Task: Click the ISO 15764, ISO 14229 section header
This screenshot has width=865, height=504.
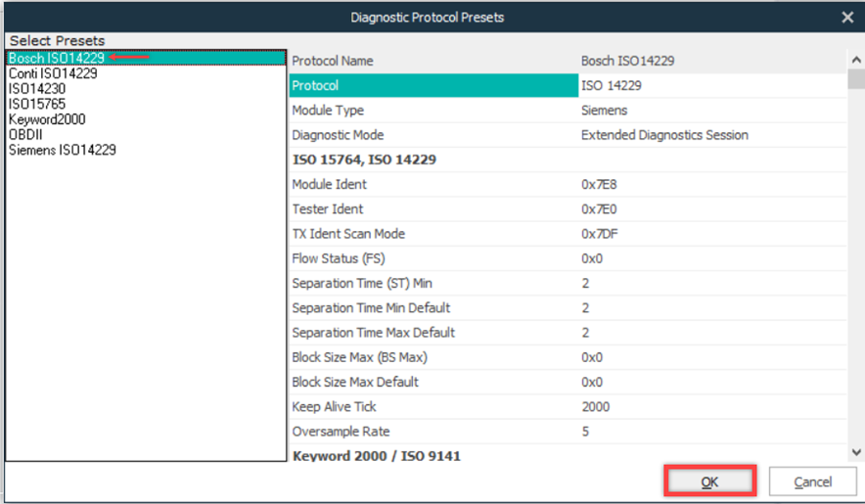Action: [364, 160]
